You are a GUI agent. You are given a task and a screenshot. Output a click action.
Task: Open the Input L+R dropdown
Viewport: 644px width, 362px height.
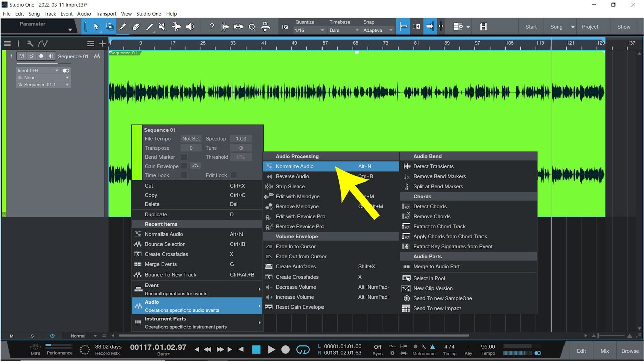(39, 71)
